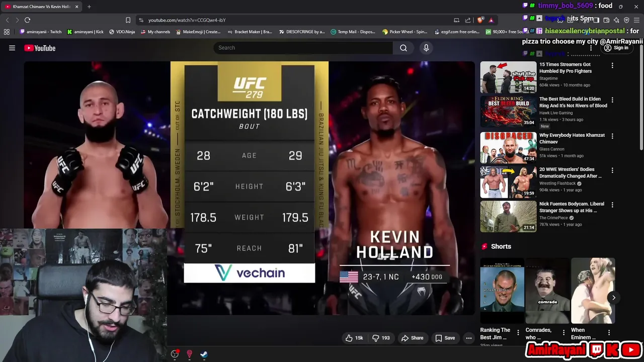Open the Brave main menu hamburger icon
This screenshot has width=644, height=362.
[x=636, y=20]
